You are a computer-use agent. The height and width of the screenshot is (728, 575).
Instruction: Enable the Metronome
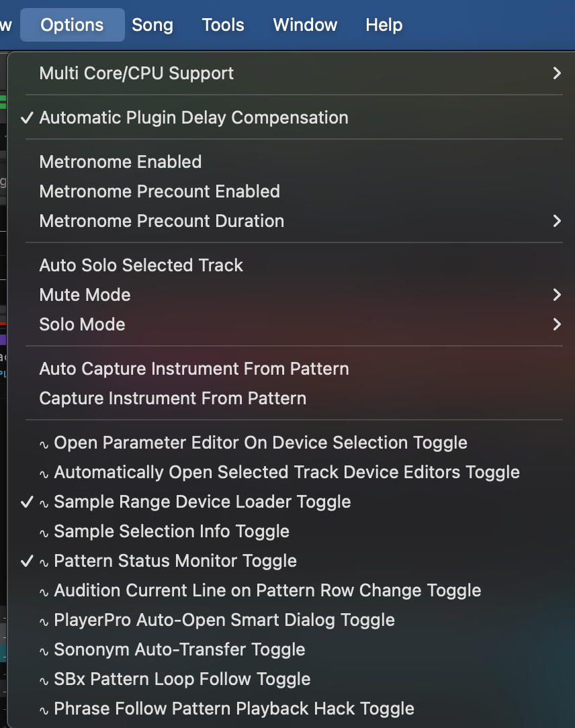click(x=121, y=162)
